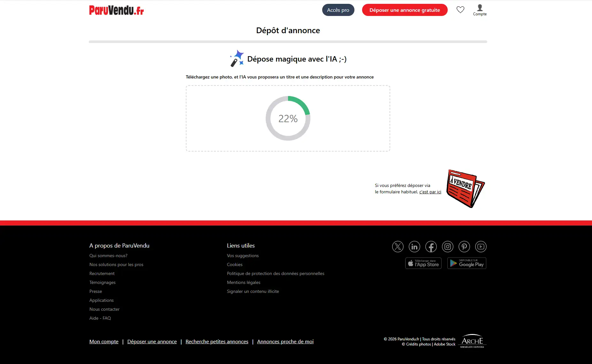
Task: Open the Instagram social icon
Action: tap(447, 247)
